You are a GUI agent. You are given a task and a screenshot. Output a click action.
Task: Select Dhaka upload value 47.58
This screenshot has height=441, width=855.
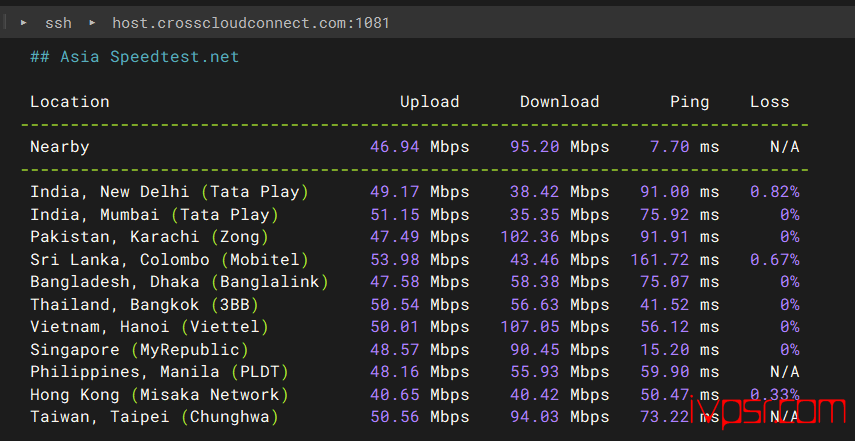pyautogui.click(x=395, y=282)
